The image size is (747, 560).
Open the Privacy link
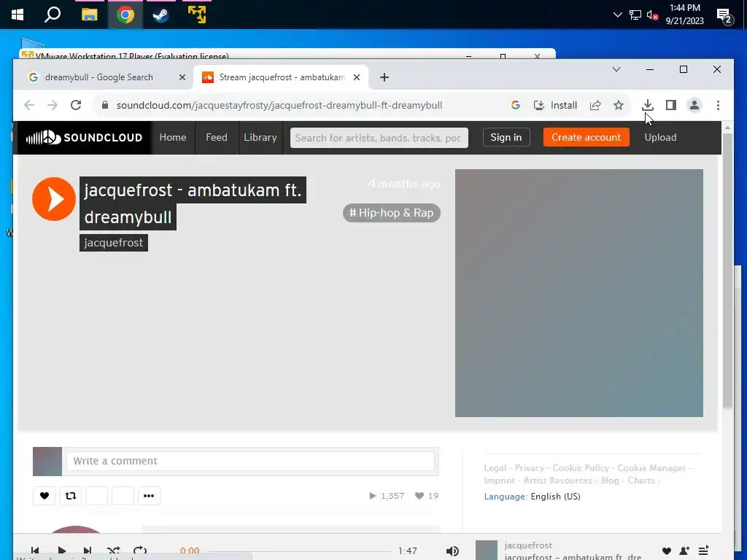coord(530,468)
